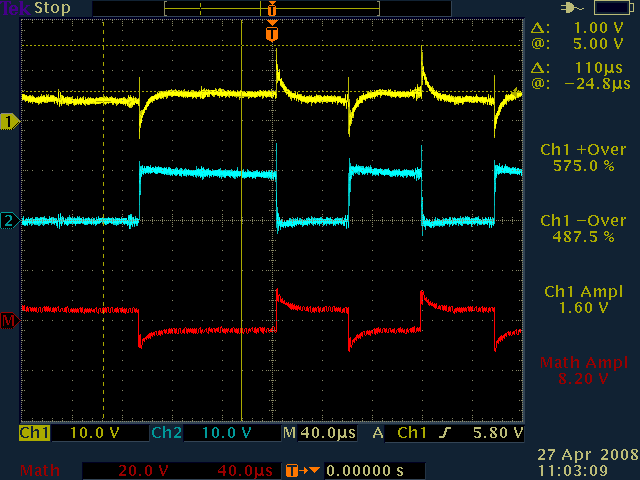Viewport: 640px width, 480px height.
Task: Toggle the Ch1 channel label
Action: tap(34, 434)
